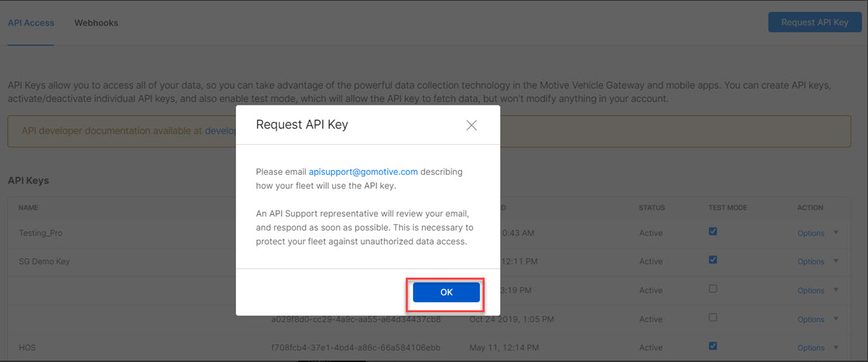
Task: Click the Request API Key button
Action: coord(814,22)
